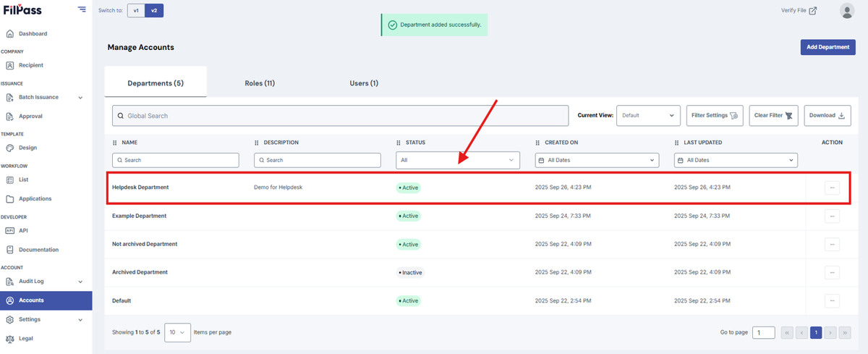This screenshot has height=354, width=868.
Task: Click the workflow List icon
Action: click(x=9, y=180)
